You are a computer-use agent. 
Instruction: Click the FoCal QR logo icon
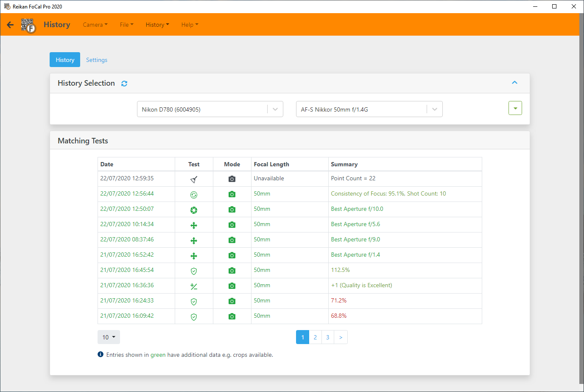click(x=28, y=25)
